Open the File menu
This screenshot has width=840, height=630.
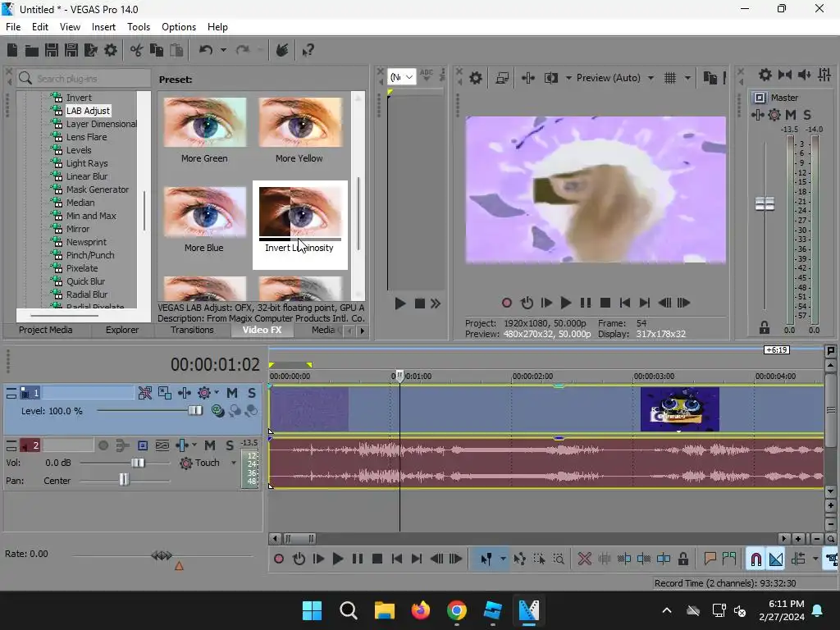(13, 27)
